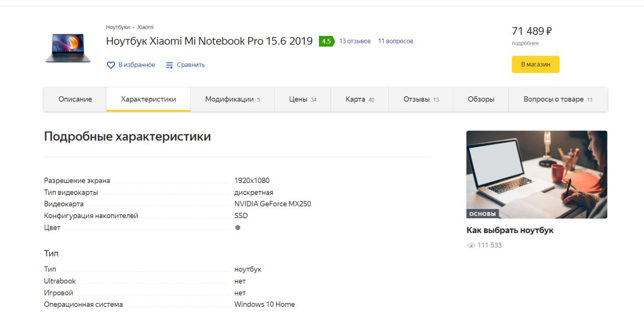This screenshot has height=324, width=644.
Task: Click the eye views icon under the article
Action: pyautogui.click(x=471, y=245)
